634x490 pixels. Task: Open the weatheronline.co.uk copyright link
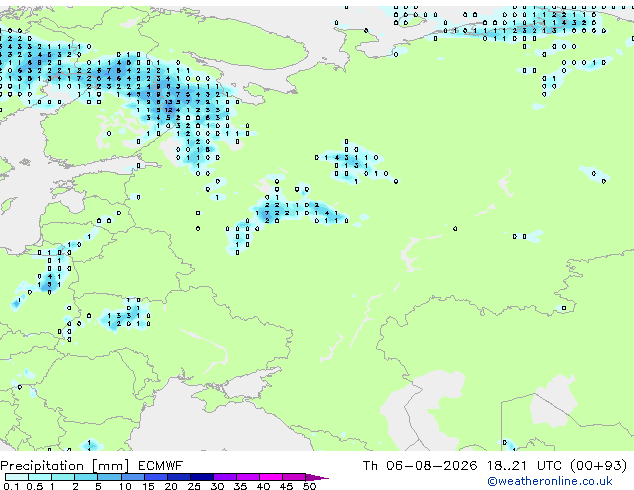(550, 481)
